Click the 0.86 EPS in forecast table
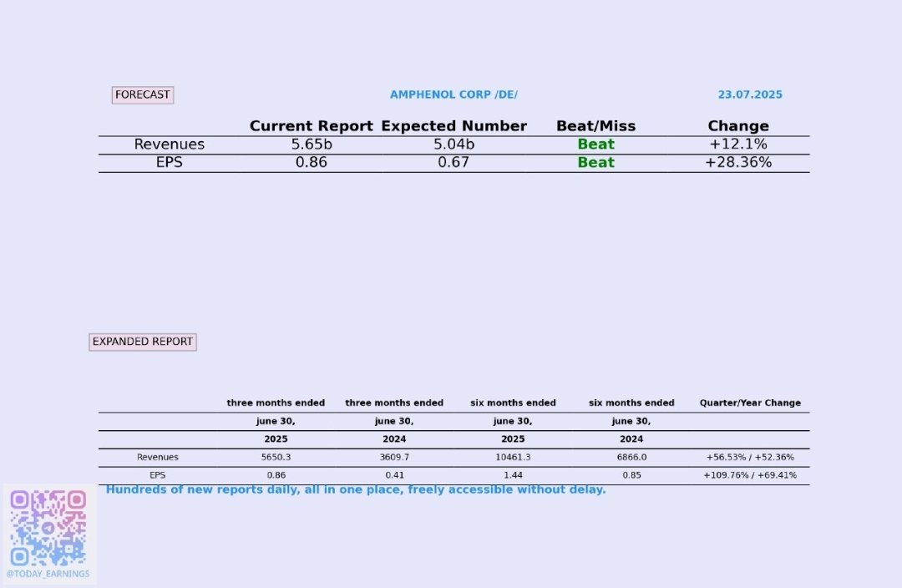The image size is (902, 588). point(312,162)
